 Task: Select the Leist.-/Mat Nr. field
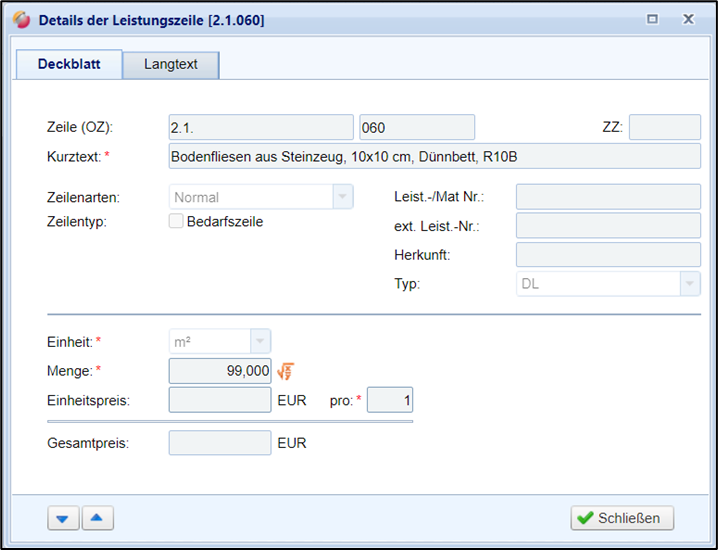[607, 197]
